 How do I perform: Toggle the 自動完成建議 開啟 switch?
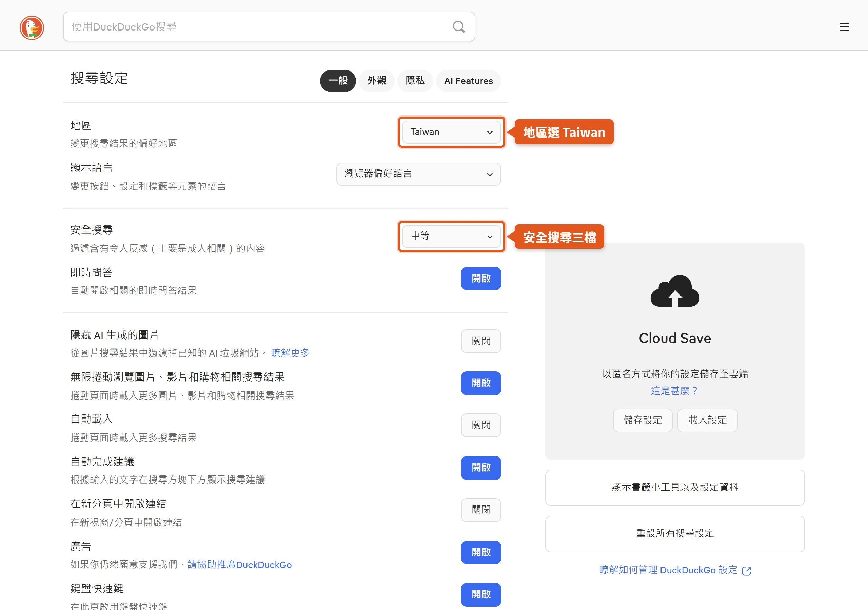coord(481,468)
